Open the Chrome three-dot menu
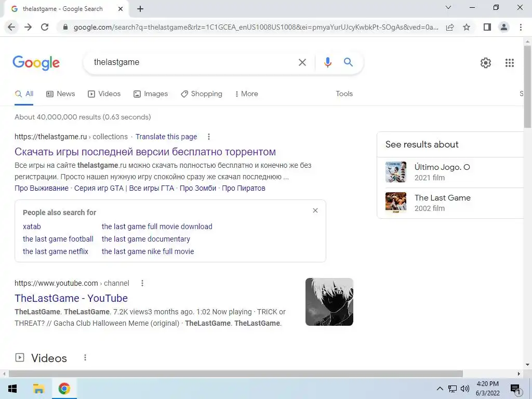 (x=521, y=27)
